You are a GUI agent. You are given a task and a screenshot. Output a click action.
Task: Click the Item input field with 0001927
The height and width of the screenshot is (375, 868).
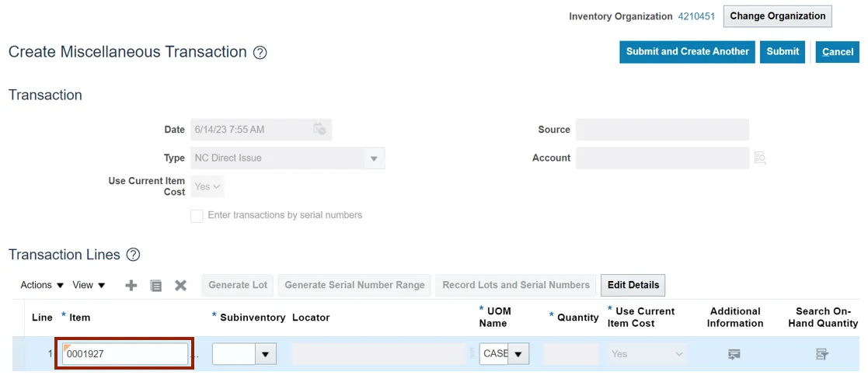[124, 354]
